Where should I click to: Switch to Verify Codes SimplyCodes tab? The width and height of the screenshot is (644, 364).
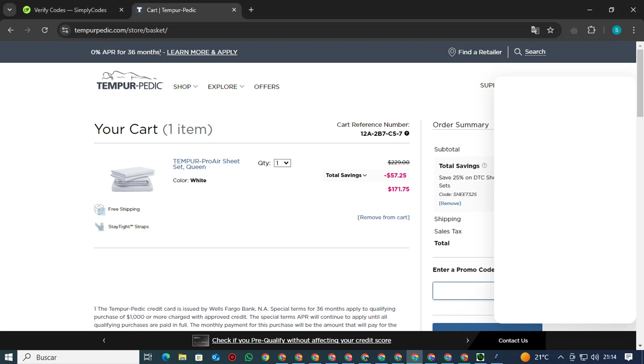(70, 10)
